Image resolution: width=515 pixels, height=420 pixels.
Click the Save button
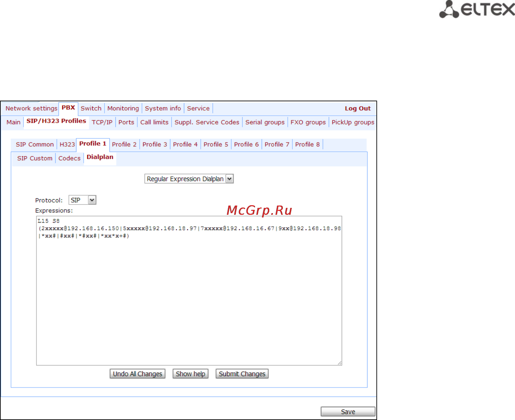tap(348, 411)
